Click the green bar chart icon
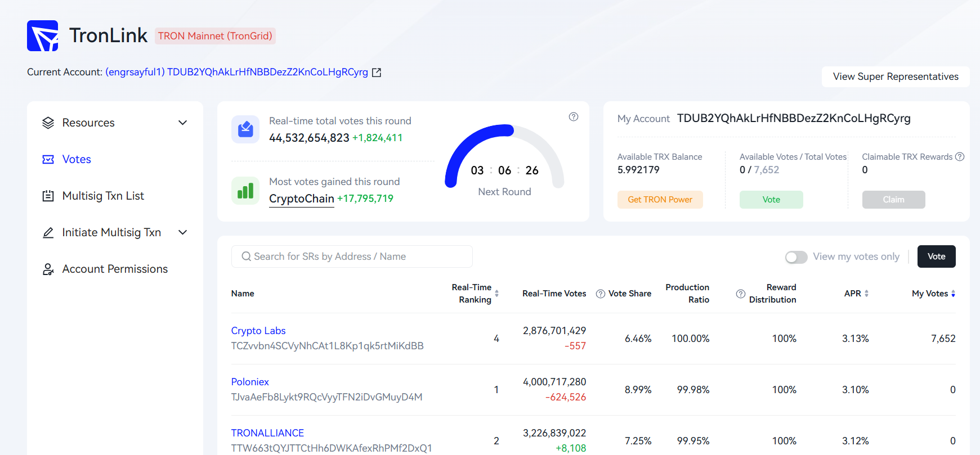 point(245,190)
